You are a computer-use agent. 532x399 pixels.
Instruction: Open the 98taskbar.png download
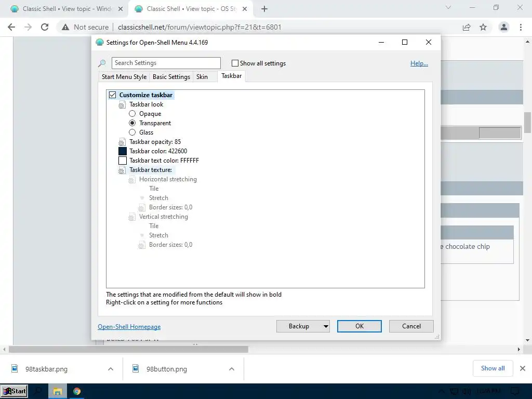tap(46, 369)
